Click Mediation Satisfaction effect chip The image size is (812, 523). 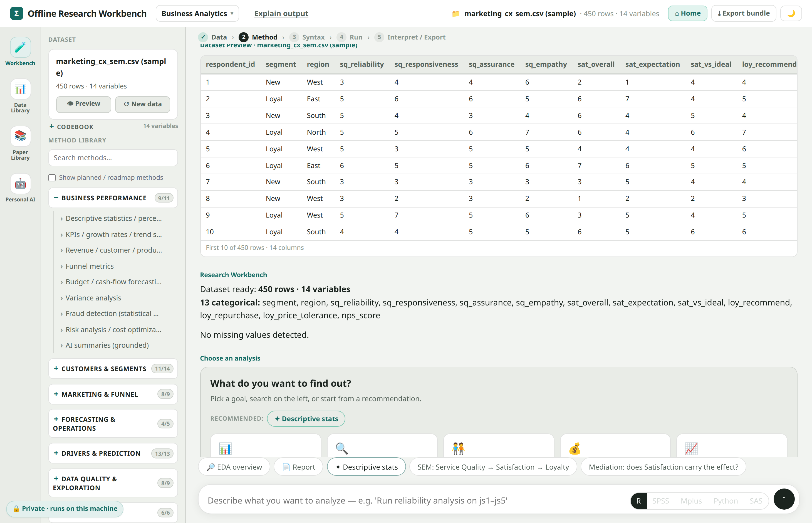tap(663, 467)
